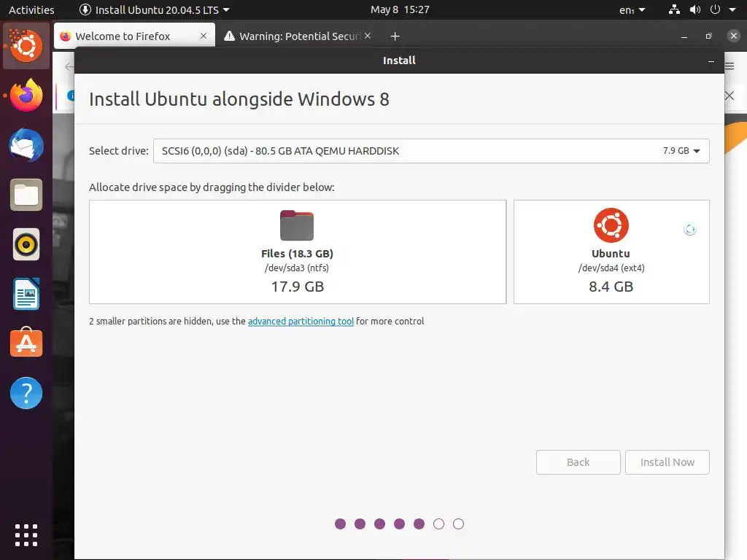Open Thunderbird mail from the dock
747x560 pixels.
[x=26, y=145]
